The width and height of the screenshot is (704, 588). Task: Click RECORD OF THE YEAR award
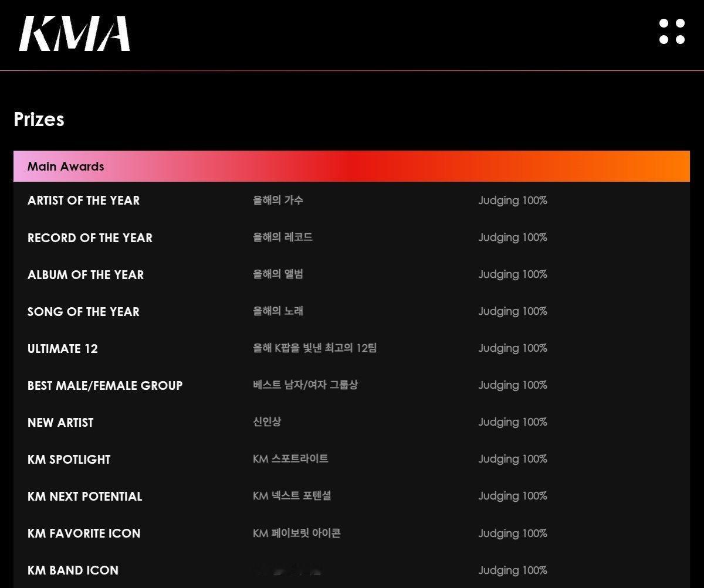pos(90,238)
